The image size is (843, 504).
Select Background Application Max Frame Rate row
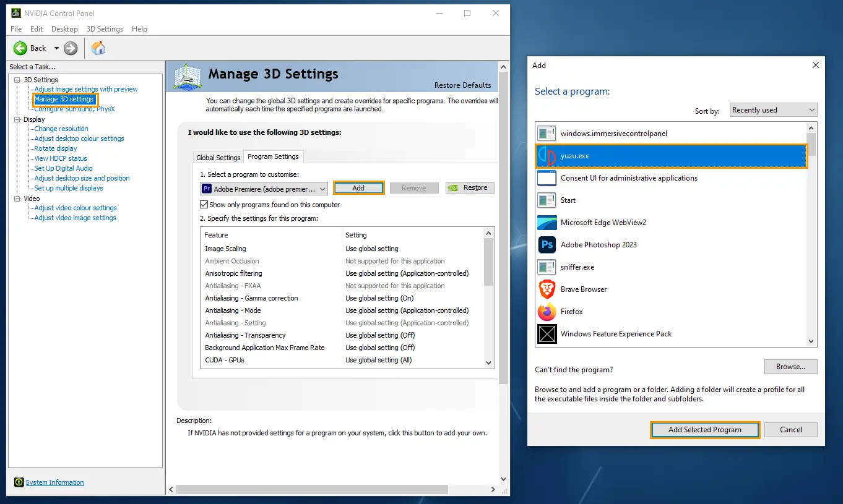pos(342,348)
